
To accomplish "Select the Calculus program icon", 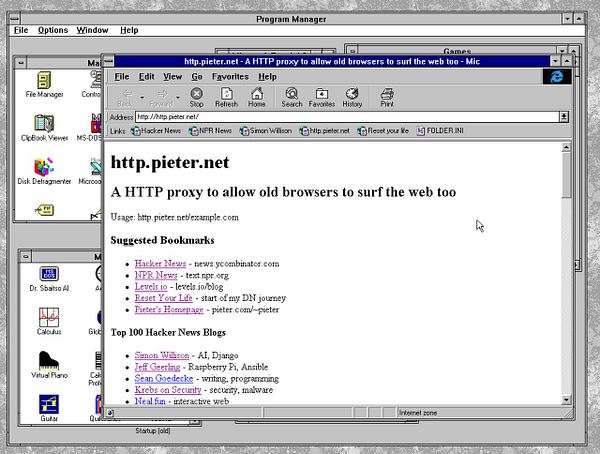I will tap(49, 322).
